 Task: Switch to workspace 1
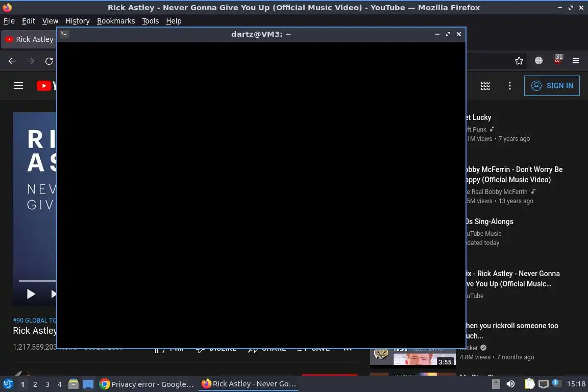[23, 384]
